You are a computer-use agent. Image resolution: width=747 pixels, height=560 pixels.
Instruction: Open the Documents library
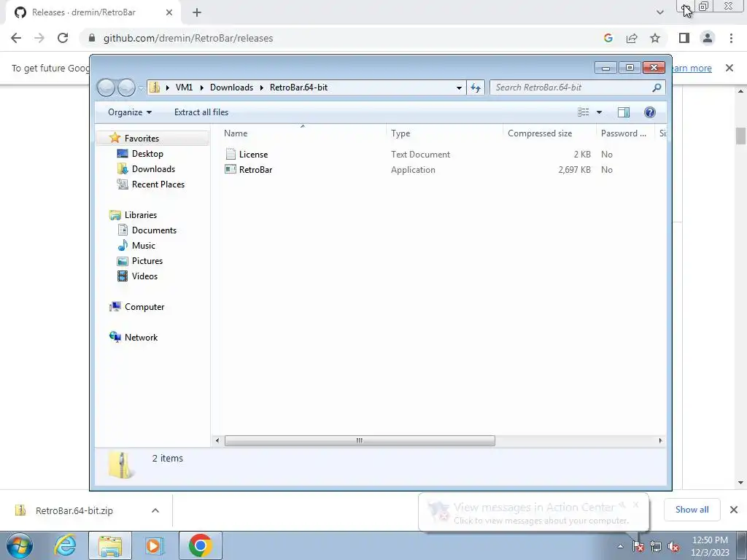click(x=154, y=230)
